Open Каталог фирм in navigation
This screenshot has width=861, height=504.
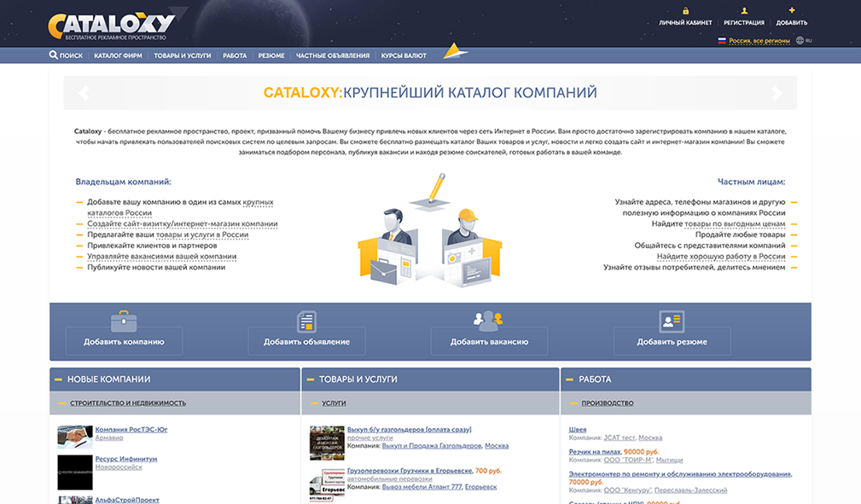(x=118, y=55)
